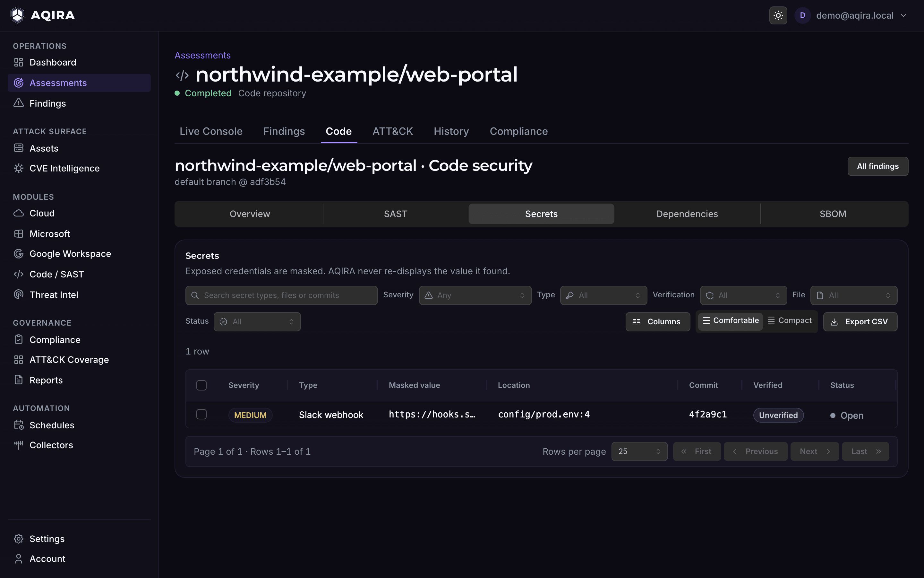The width and height of the screenshot is (924, 578).
Task: Open the Severity filter dropdown
Action: (475, 295)
